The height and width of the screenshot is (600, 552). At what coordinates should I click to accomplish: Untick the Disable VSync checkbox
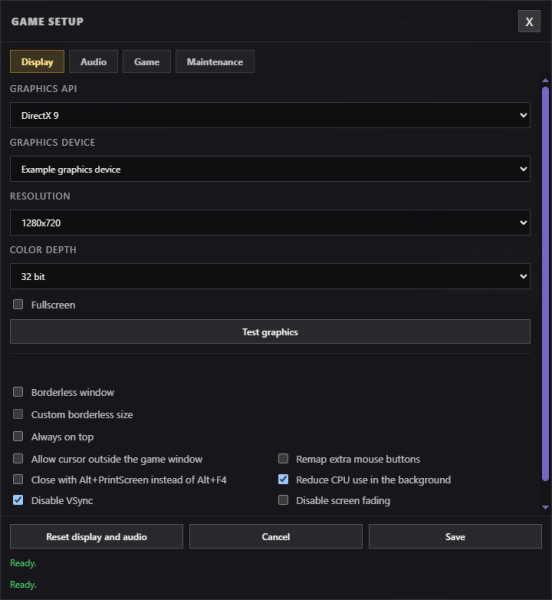18,500
